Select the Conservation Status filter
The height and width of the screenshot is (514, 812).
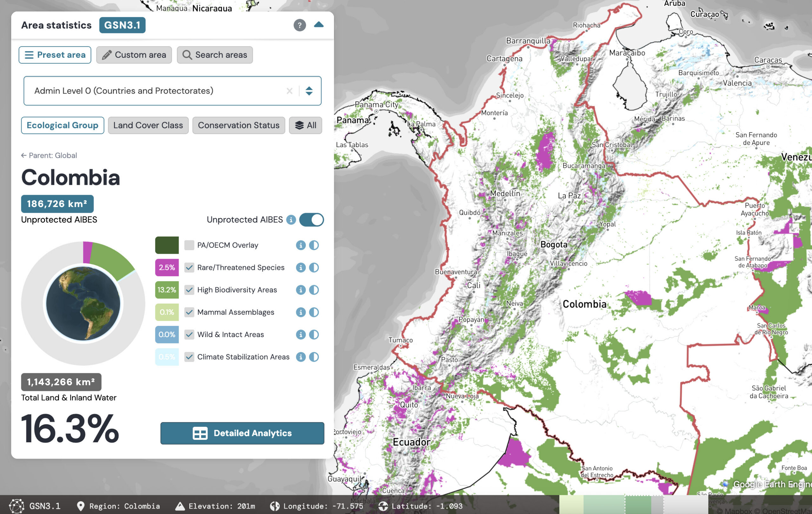click(x=239, y=125)
